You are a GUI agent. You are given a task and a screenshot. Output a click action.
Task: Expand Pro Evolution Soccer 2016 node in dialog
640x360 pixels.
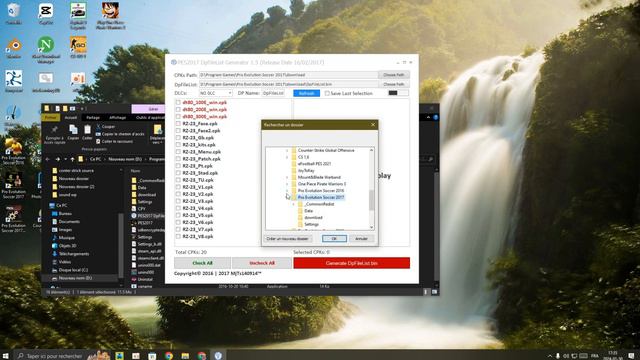pyautogui.click(x=287, y=191)
